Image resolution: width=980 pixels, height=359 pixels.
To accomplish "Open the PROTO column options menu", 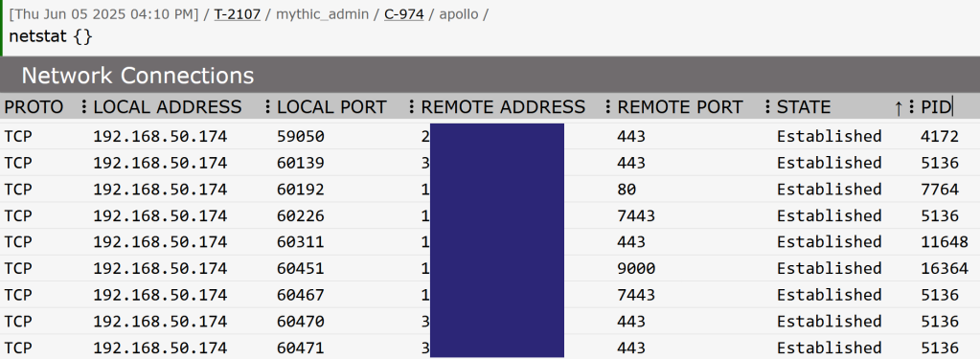I will click(x=84, y=107).
